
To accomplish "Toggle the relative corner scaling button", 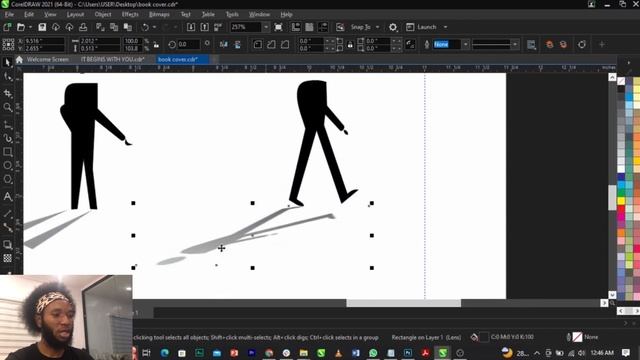I will tap(410, 44).
